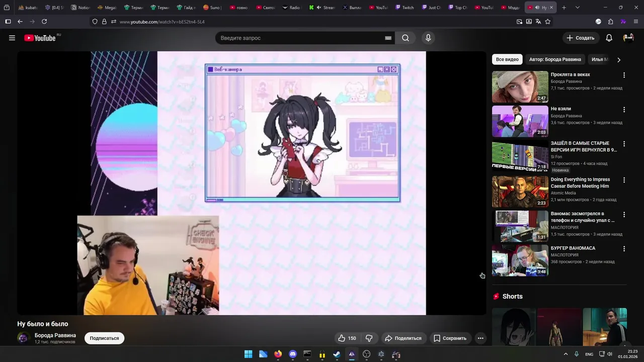Open Discord from the taskbar
The image size is (644, 362).
[293, 354]
